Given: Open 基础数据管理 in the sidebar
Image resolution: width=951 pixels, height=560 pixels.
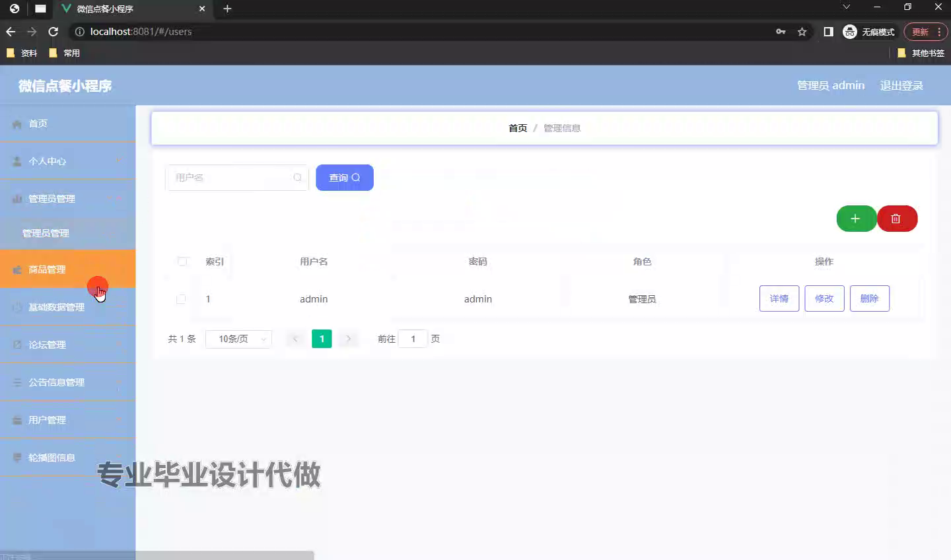Looking at the screenshot, I should point(67,307).
